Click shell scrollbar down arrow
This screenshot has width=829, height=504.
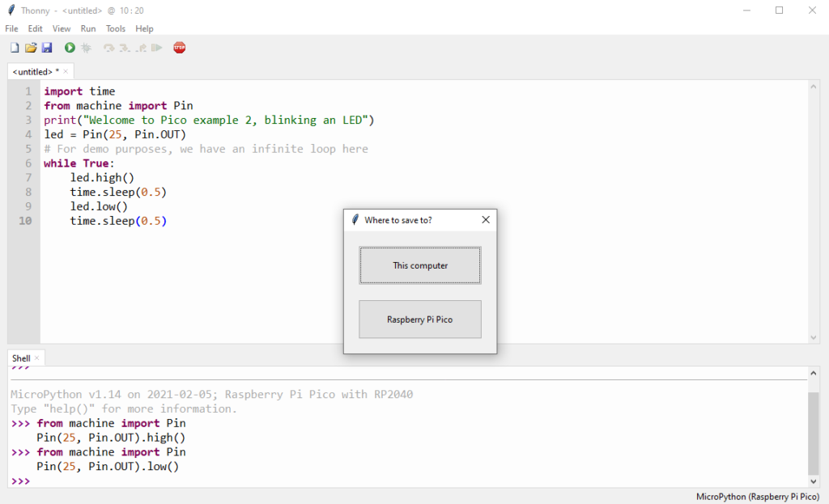pos(813,481)
